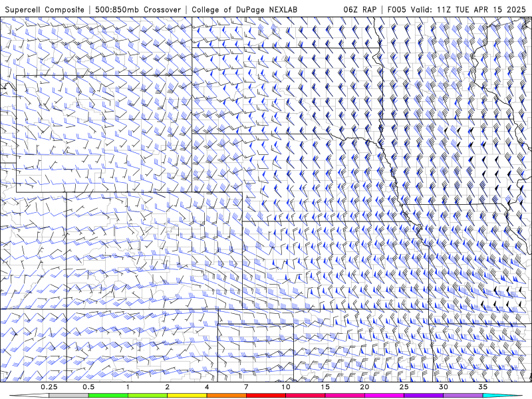532x399 pixels.
Task: Click the legend value 25
Action: pyautogui.click(x=404, y=387)
